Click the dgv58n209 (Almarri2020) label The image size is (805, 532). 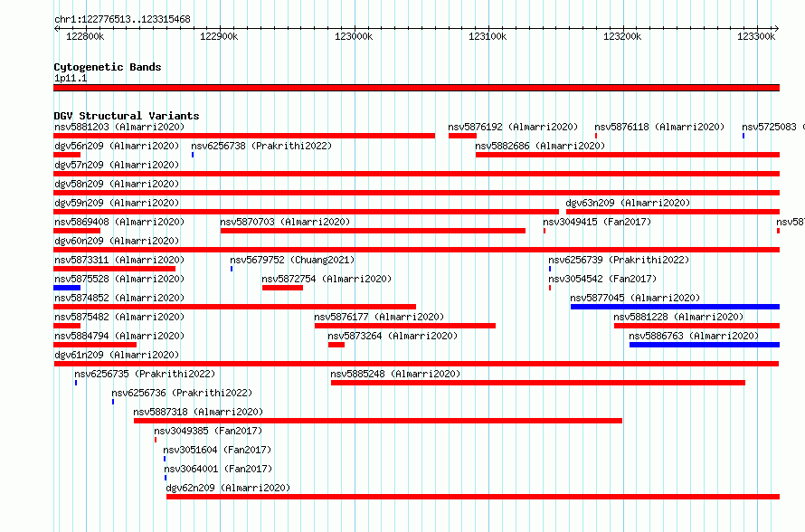[117, 184]
